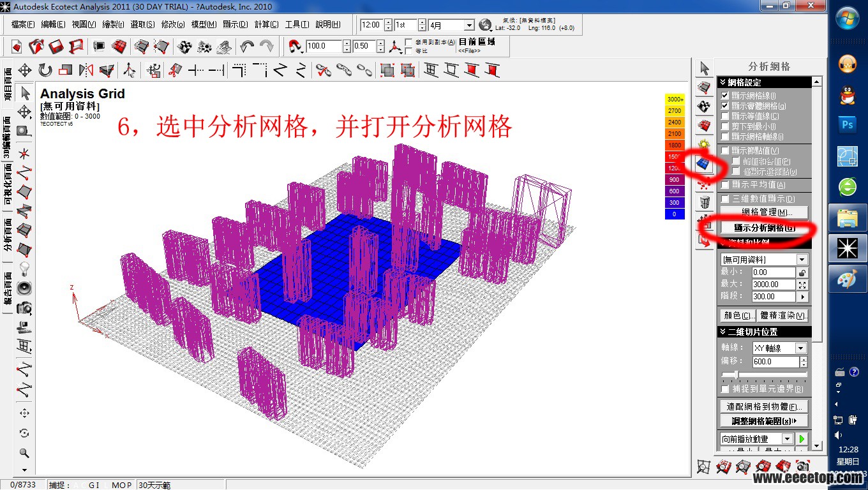Click the New Model toolbar icon
The width and height of the screenshot is (868, 490).
click(17, 47)
